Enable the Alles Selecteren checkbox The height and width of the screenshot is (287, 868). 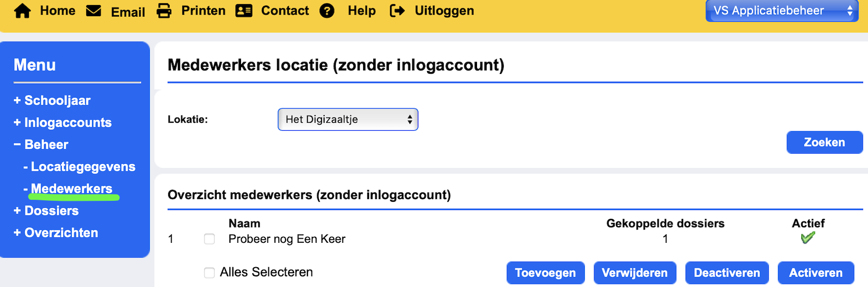pos(209,273)
